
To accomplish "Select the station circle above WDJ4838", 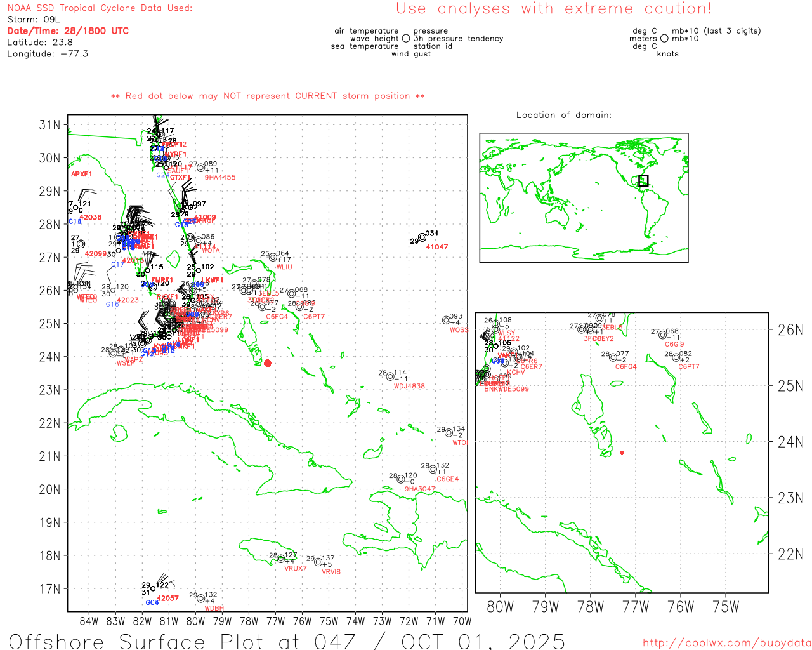I will click(391, 376).
